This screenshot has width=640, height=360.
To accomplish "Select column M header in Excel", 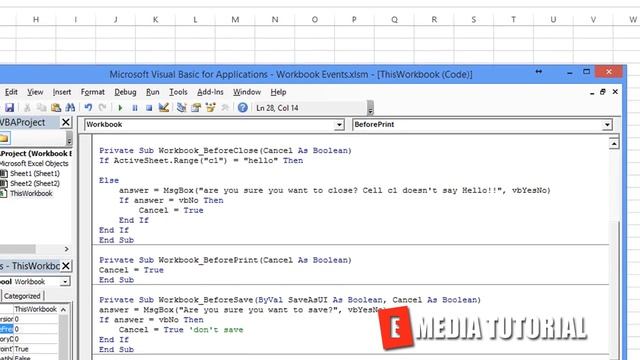I will click(235, 20).
